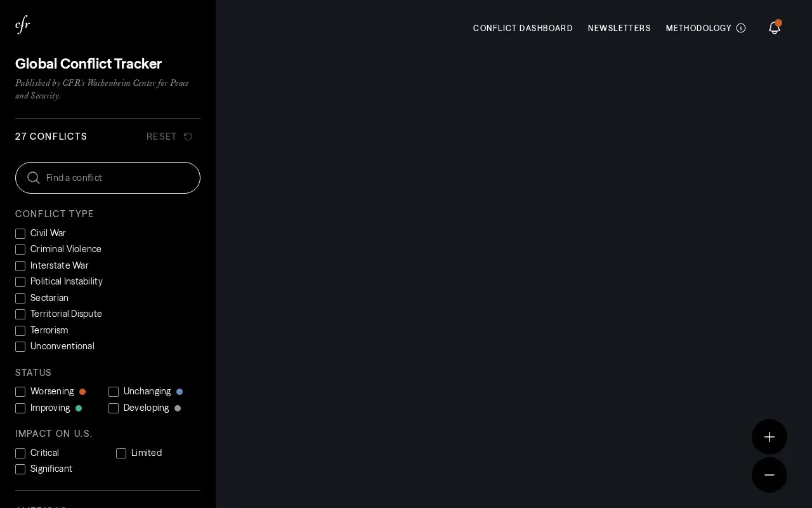Open the notifications bell
This screenshot has width=812, height=508.
coord(774,27)
